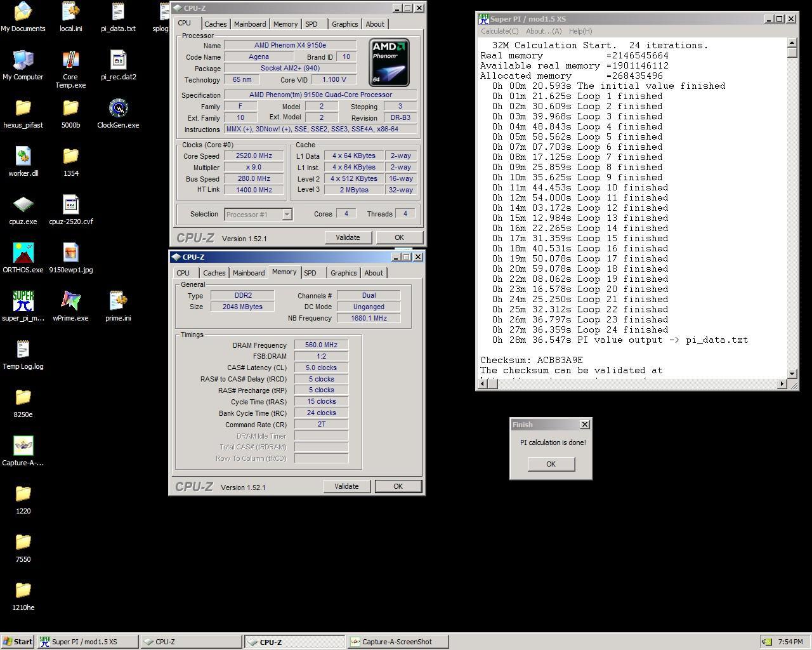812x650 pixels.
Task: Open local.ini file icon
Action: 70,17
